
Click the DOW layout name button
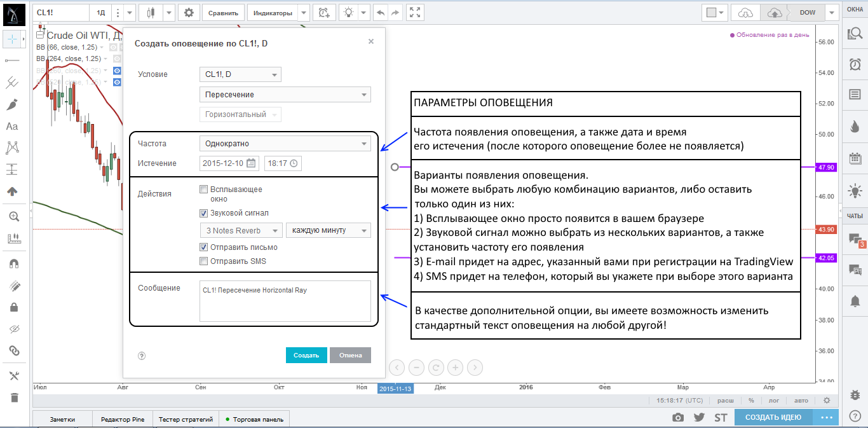[x=807, y=13]
